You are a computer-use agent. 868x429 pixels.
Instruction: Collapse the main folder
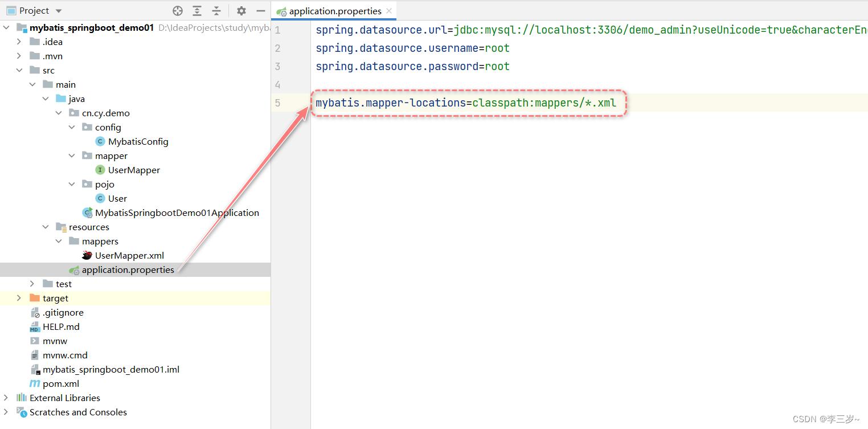coord(32,84)
